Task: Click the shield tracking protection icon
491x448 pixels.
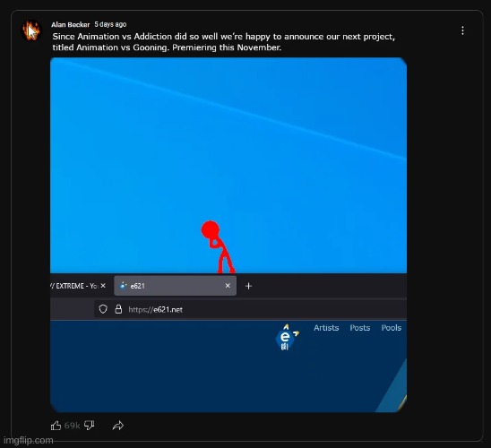Action: point(103,309)
